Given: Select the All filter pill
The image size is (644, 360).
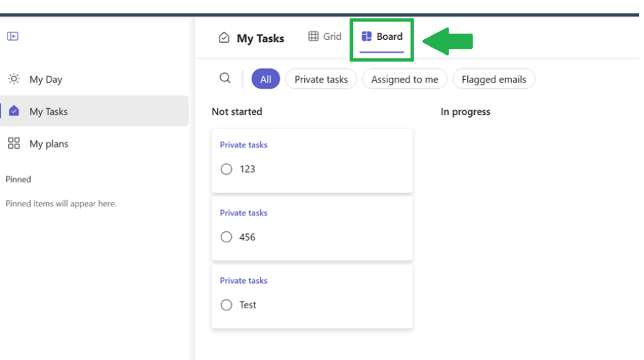Looking at the screenshot, I should tap(266, 79).
